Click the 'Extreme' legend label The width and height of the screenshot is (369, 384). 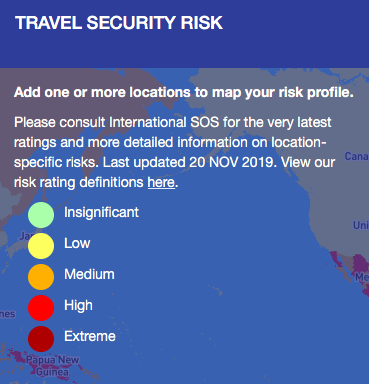(90, 336)
